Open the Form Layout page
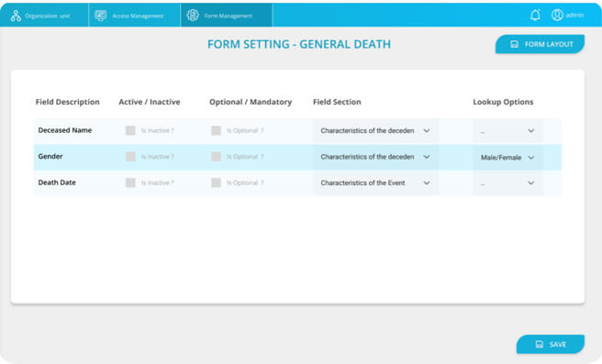The height and width of the screenshot is (364, 602). click(540, 44)
